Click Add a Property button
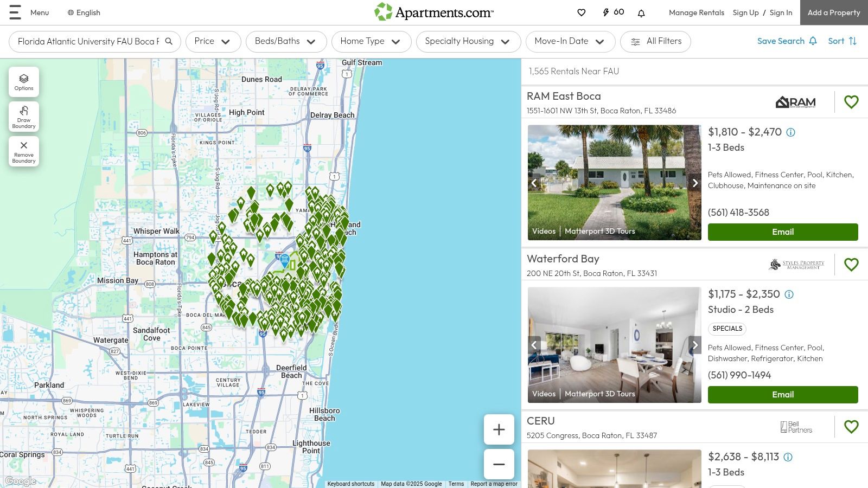This screenshot has width=868, height=488. [834, 12]
